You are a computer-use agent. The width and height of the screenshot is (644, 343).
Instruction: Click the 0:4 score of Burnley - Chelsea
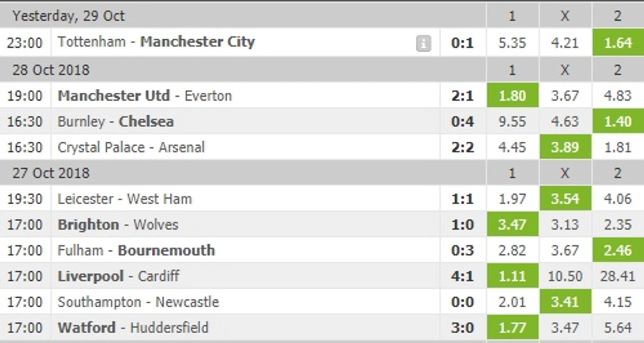click(462, 121)
